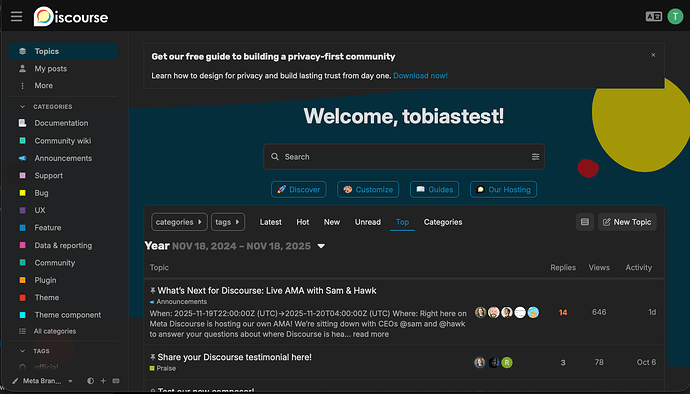The width and height of the screenshot is (690, 394).
Task: Open the hamburger sidebar menu
Action: click(x=17, y=17)
